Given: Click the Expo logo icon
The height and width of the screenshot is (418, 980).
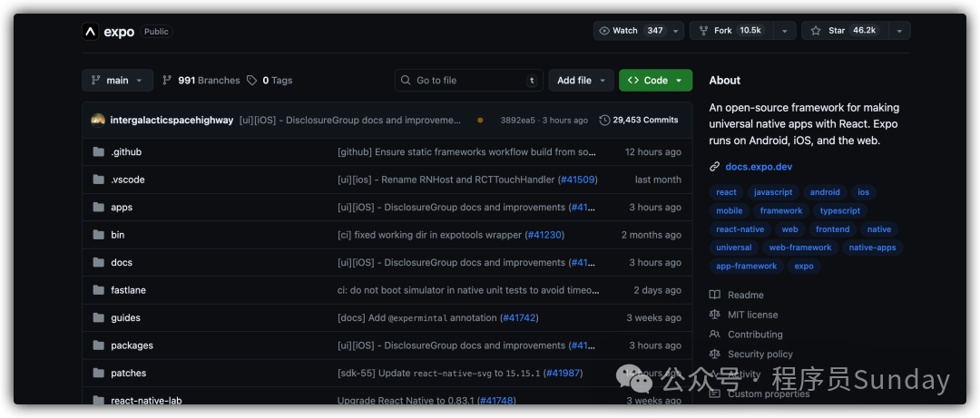Looking at the screenshot, I should [90, 32].
